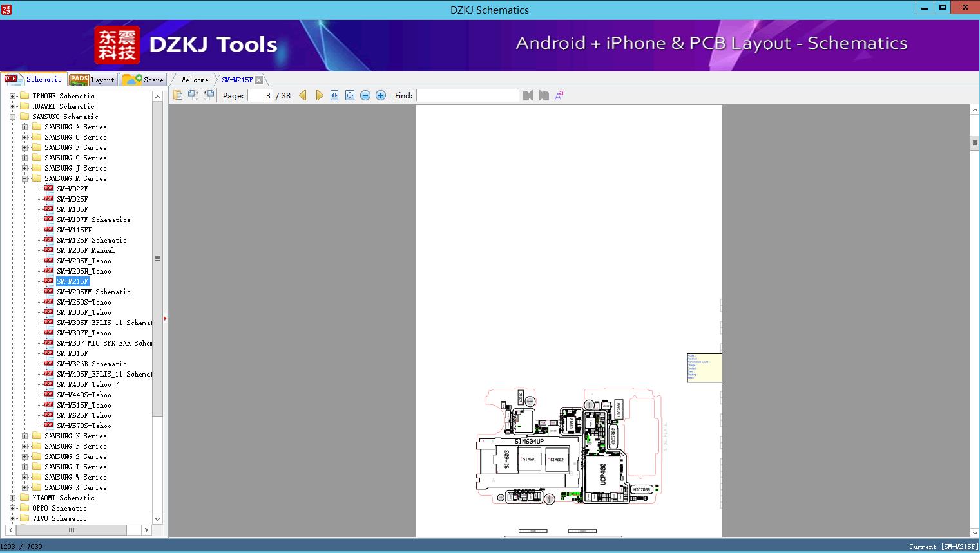Image resolution: width=980 pixels, height=553 pixels.
Task: Click the DZKJ Tools logo
Action: click(x=186, y=45)
